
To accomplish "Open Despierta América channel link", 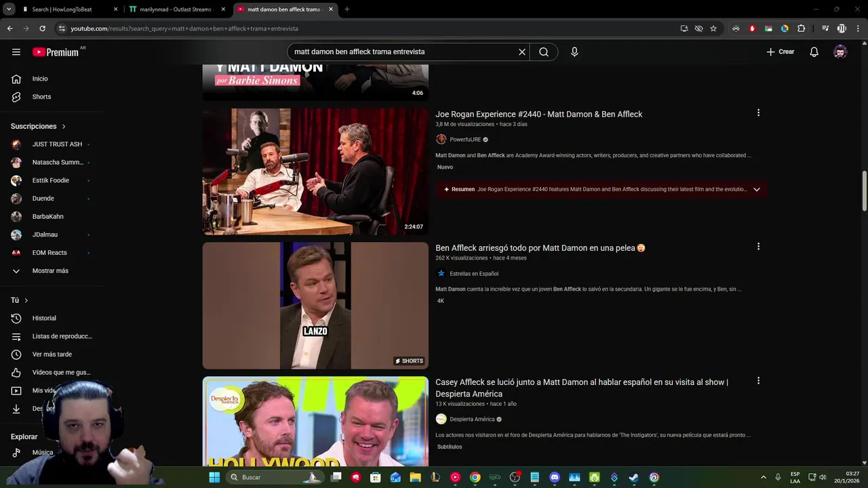I will pyautogui.click(x=472, y=419).
